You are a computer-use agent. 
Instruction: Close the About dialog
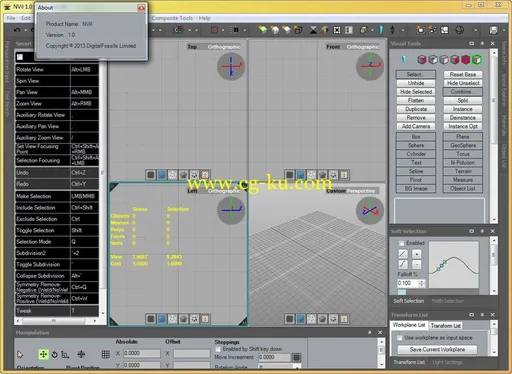(x=141, y=8)
